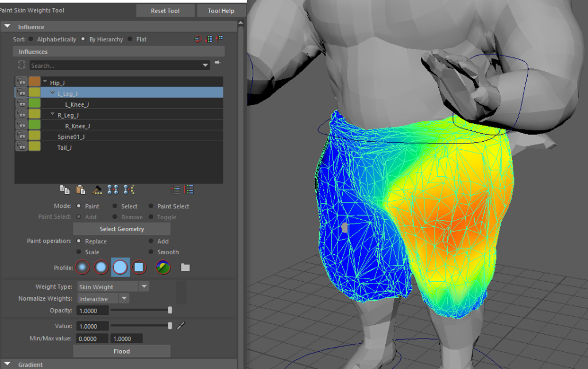This screenshot has width=588, height=369.
Task: Click the Hammer weights icon
Action: click(97, 189)
